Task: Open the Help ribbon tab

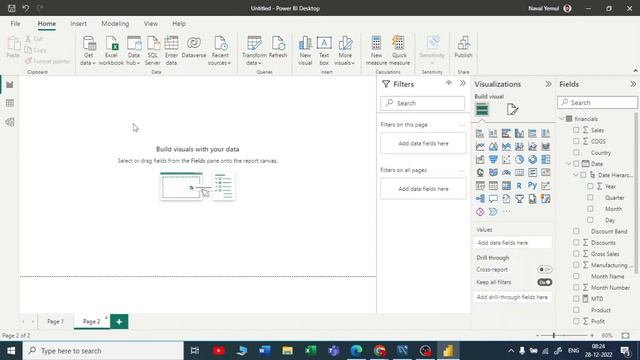Action: pyautogui.click(x=179, y=24)
